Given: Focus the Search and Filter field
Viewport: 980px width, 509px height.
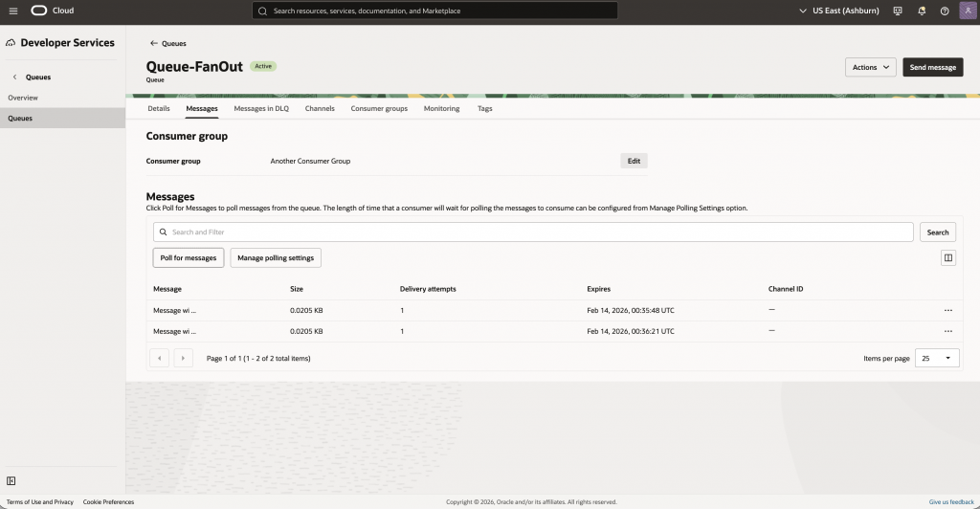Looking at the screenshot, I should click(x=533, y=232).
